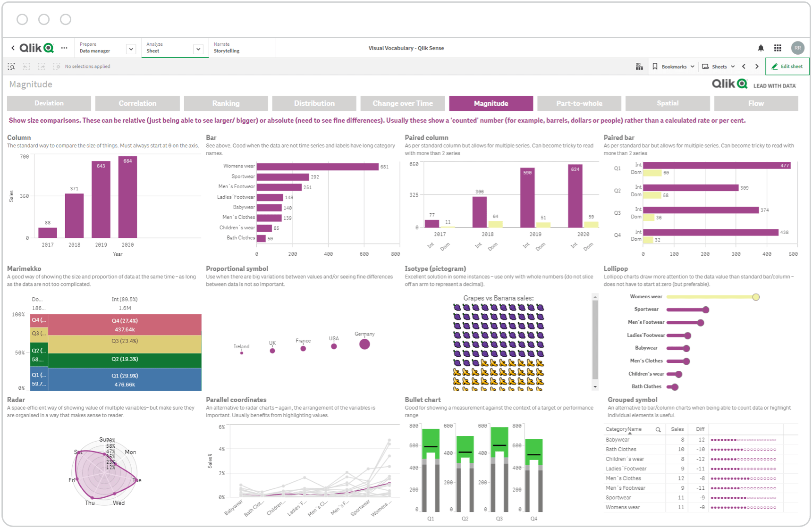
Task: Select the Part-to-whole tab
Action: click(x=579, y=103)
